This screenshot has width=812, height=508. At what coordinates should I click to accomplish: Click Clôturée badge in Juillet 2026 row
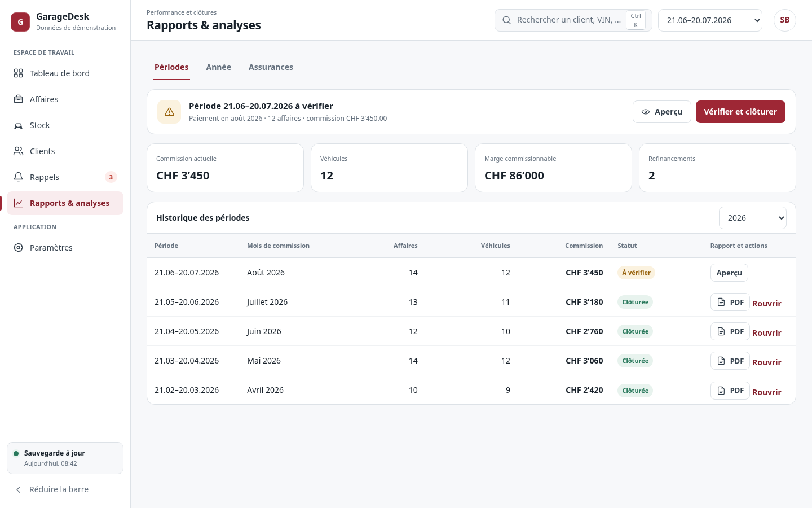coord(635,302)
